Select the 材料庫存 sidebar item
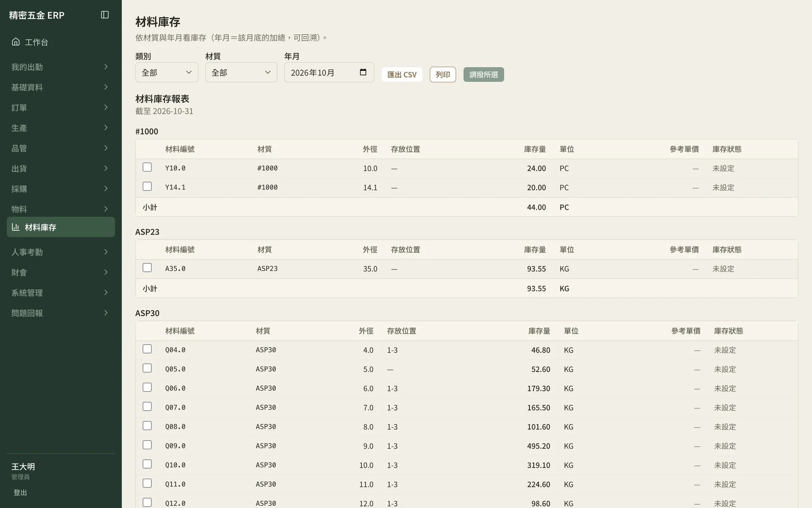812x508 pixels. pyautogui.click(x=61, y=227)
